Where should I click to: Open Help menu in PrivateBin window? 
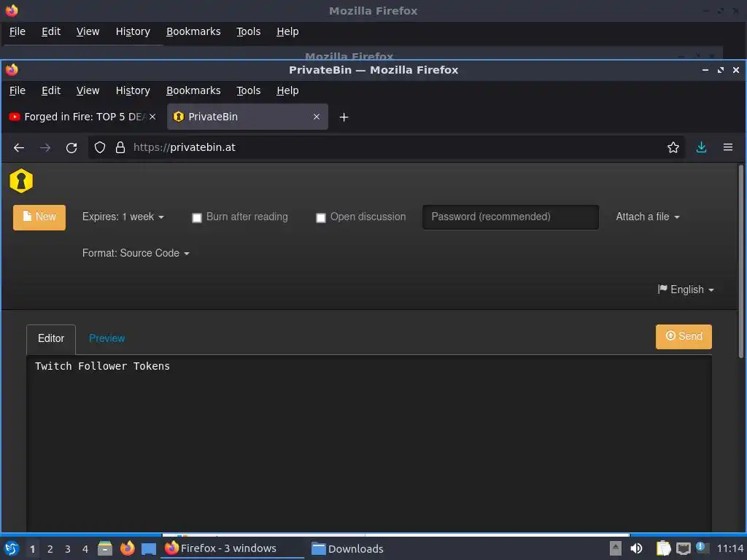[x=287, y=90]
